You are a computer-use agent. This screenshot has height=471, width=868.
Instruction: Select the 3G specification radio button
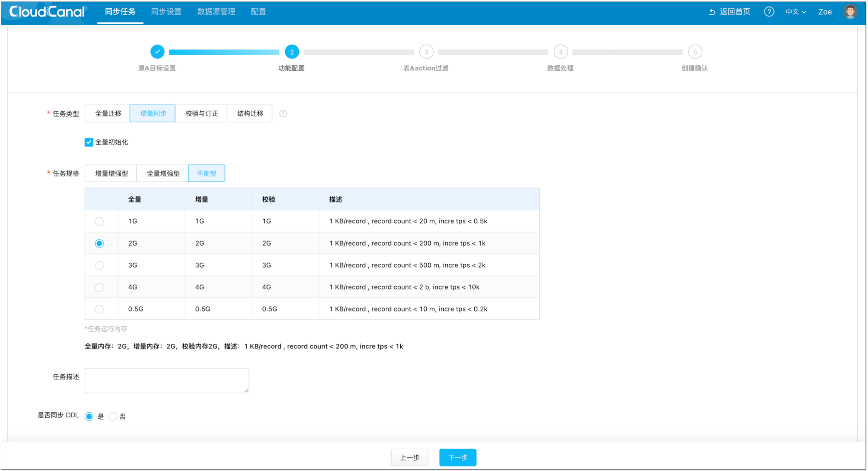99,265
